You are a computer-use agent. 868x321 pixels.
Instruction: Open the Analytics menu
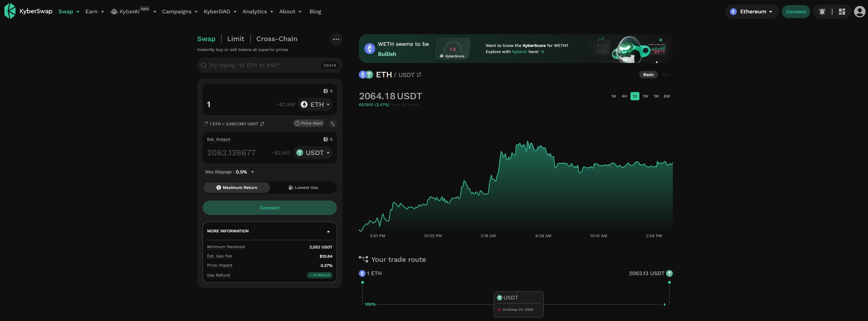point(258,12)
